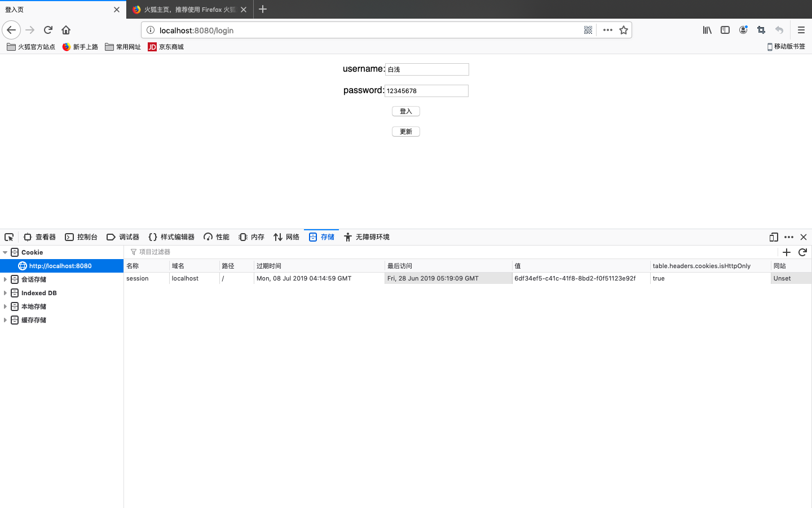Open page actions three-dot menu

tap(607, 30)
